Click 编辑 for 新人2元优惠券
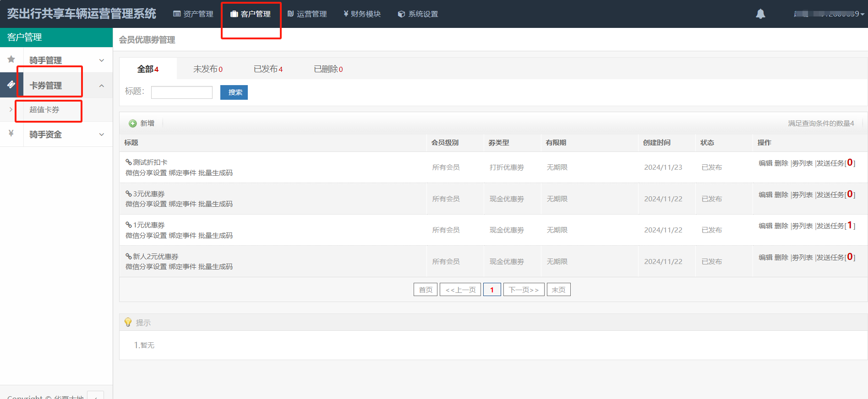The width and height of the screenshot is (868, 399). (x=765, y=258)
